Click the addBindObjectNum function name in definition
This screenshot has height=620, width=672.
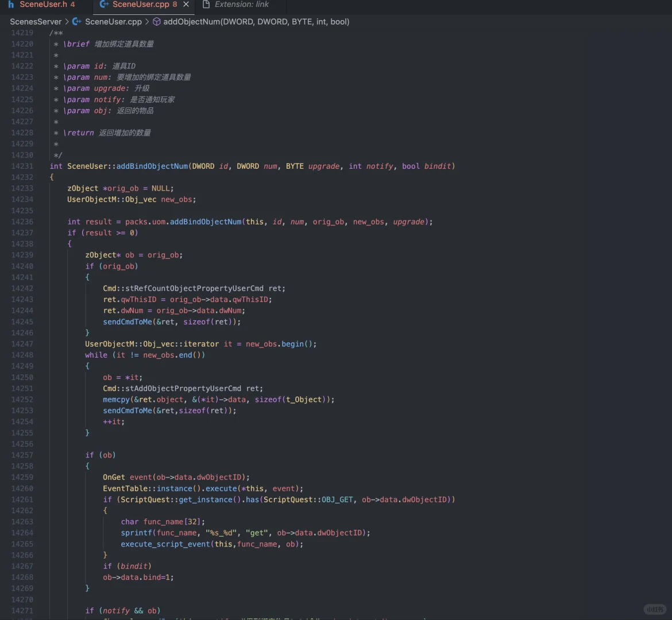click(x=152, y=166)
